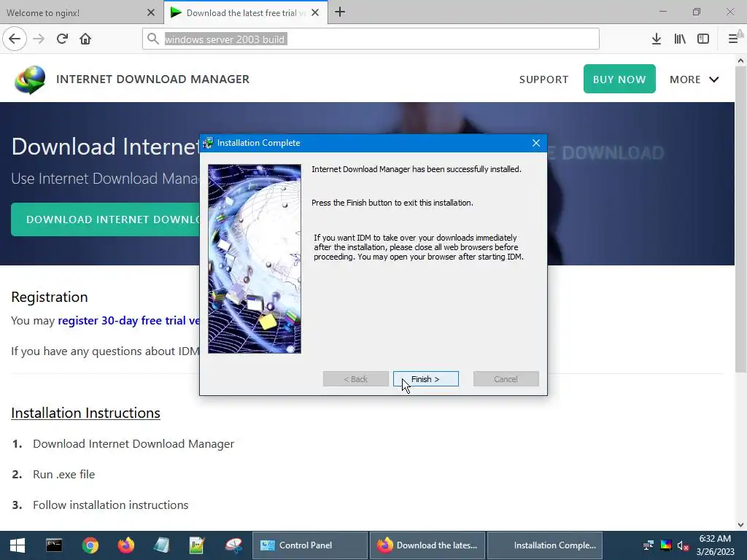Image resolution: width=747 pixels, height=560 pixels.
Task: Click the Registration heading text
Action: point(50,297)
